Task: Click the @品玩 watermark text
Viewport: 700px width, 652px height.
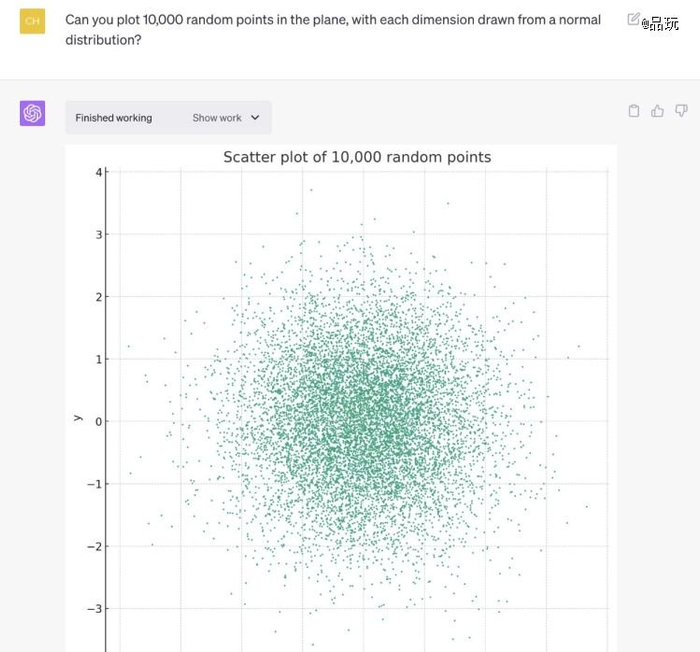Action: (660, 23)
